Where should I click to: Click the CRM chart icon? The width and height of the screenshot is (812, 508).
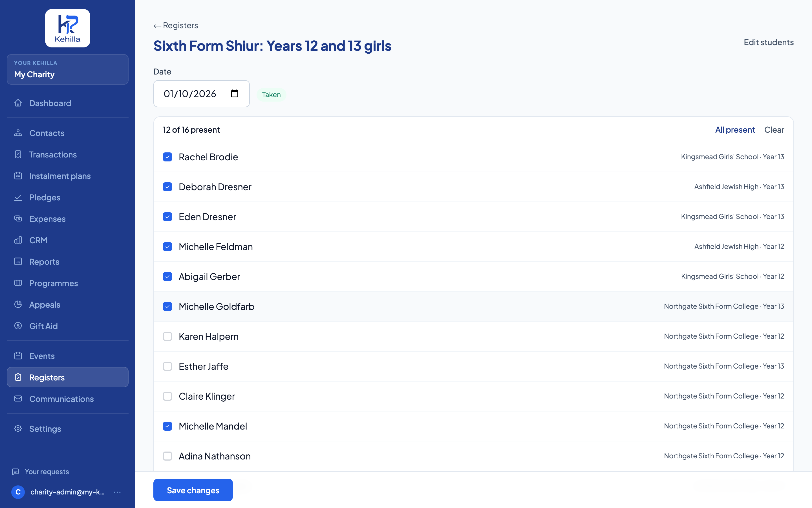coord(18,240)
